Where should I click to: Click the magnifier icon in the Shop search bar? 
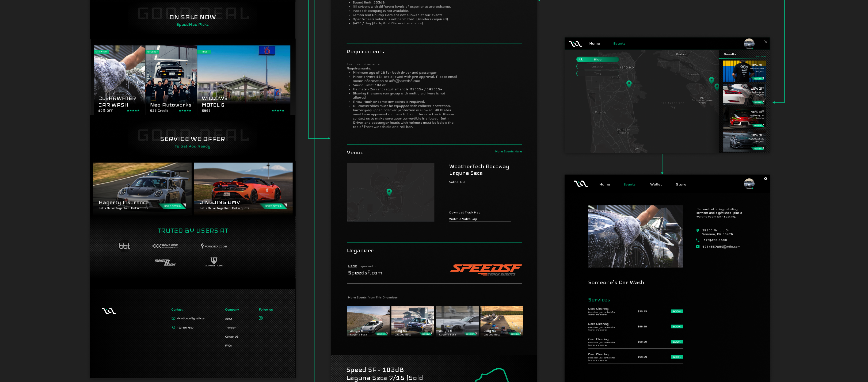click(x=581, y=59)
